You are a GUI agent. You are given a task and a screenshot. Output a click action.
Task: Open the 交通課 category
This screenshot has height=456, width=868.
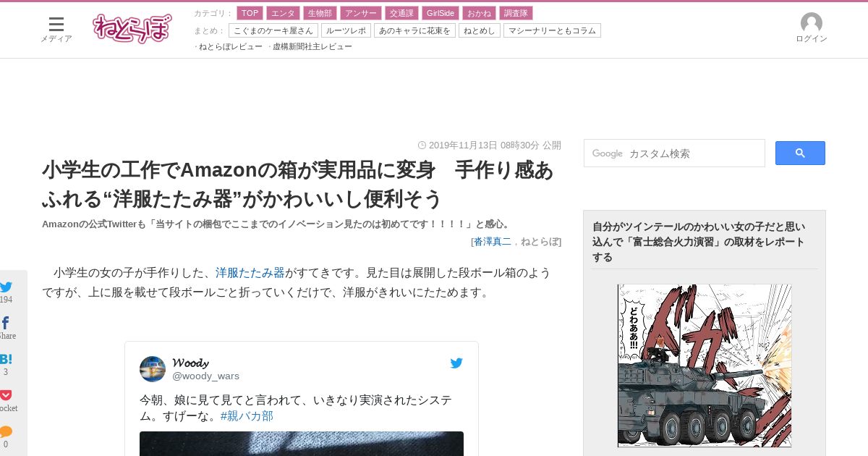(x=401, y=13)
